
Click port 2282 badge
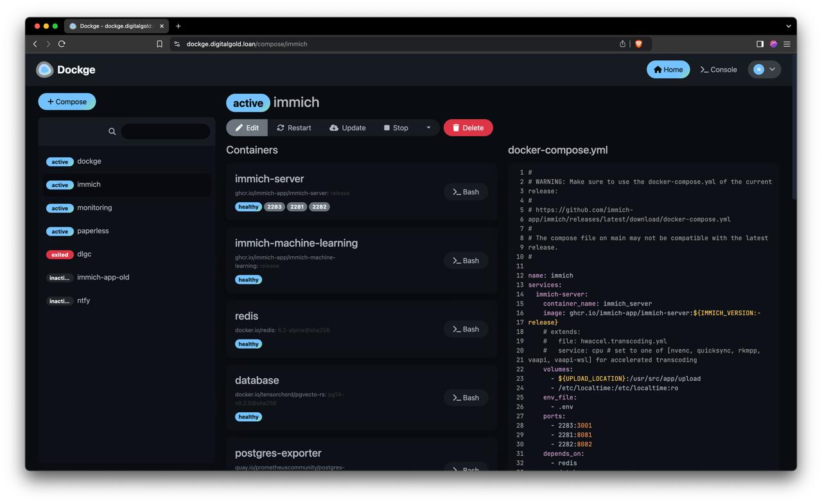click(x=319, y=207)
